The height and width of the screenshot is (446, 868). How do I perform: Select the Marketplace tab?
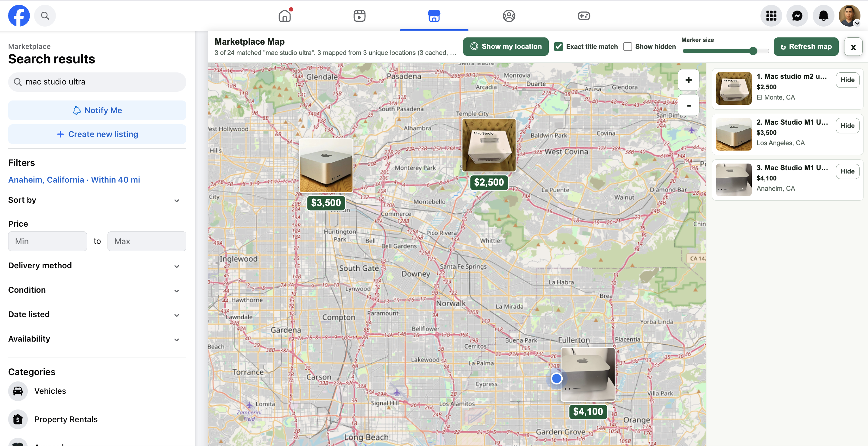[434, 15]
